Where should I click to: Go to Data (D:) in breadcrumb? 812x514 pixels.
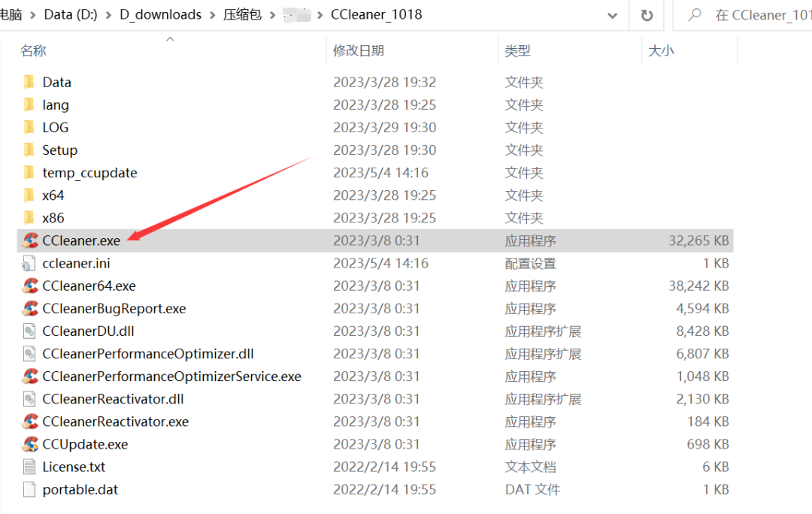(x=71, y=14)
